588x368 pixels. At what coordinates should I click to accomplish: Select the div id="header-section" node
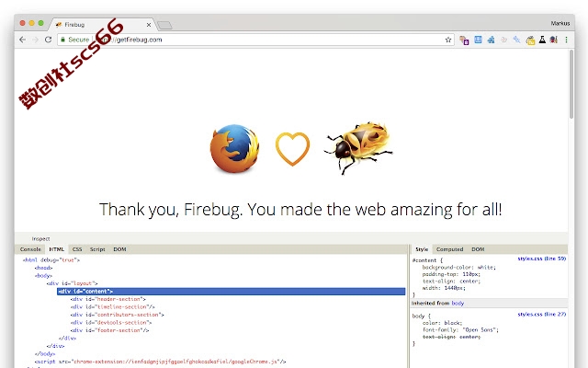tap(108, 299)
